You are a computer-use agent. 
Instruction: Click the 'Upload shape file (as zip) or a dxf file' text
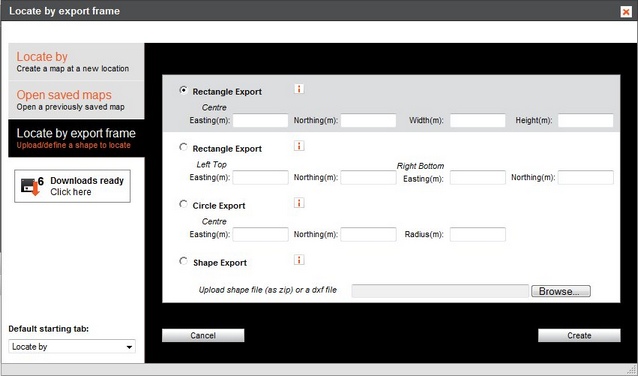coord(268,290)
